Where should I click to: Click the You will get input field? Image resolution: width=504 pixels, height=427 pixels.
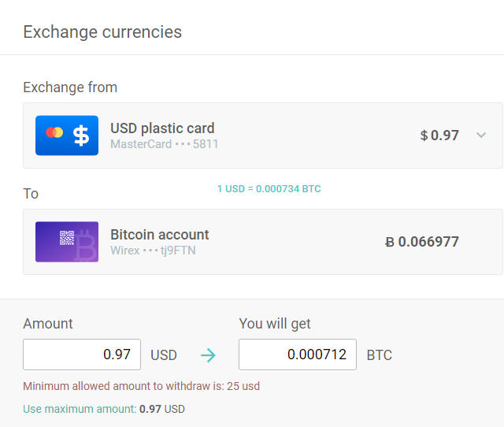tap(298, 355)
